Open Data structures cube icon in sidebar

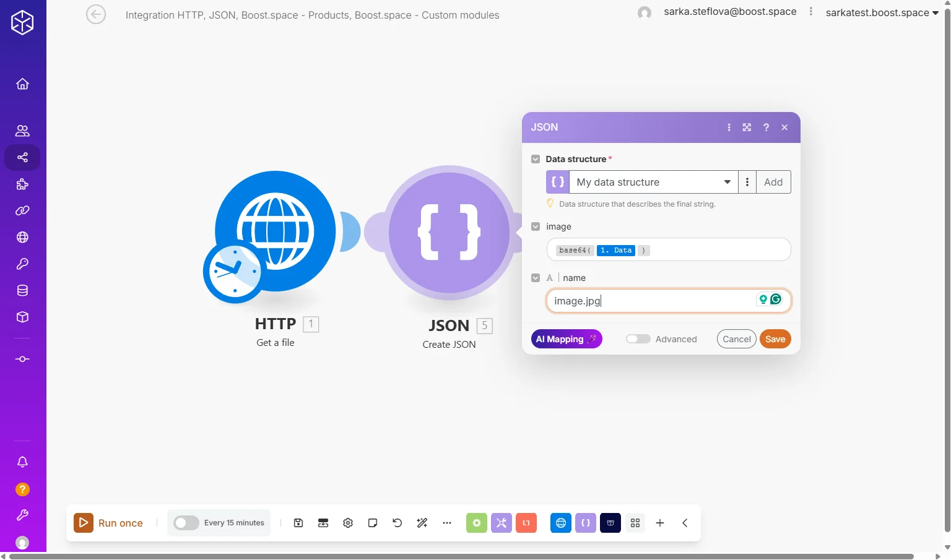click(x=22, y=317)
